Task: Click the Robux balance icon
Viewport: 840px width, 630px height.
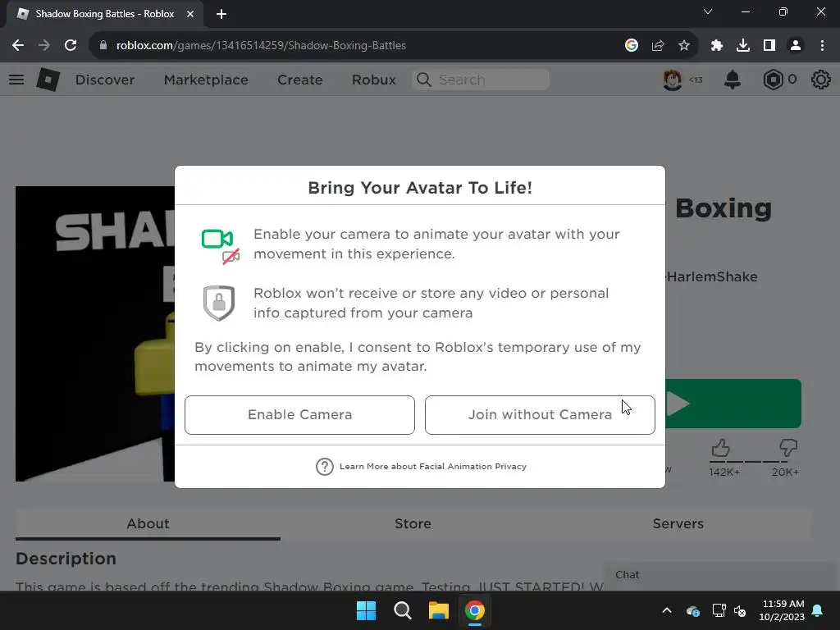Action: pos(773,80)
